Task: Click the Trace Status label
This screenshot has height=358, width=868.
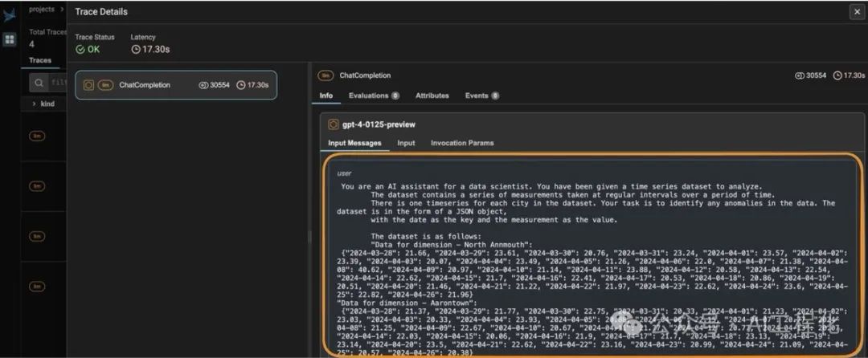Action: (x=95, y=37)
